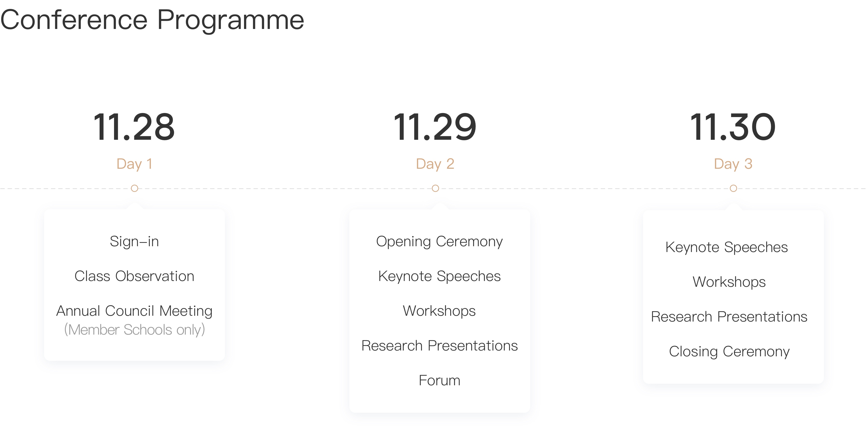The width and height of the screenshot is (868, 428).
Task: Click the Day 1 label
Action: [x=135, y=164]
